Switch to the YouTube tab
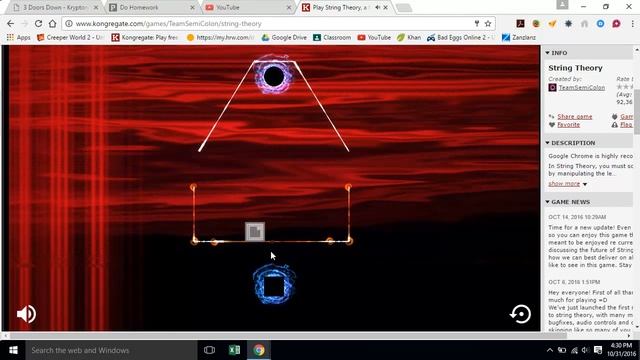This screenshot has width=640, height=360. (248, 7)
